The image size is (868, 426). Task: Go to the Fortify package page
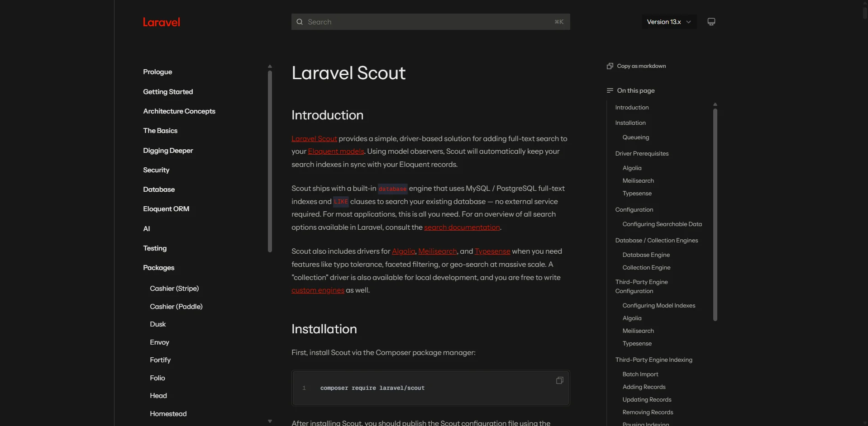(x=160, y=360)
